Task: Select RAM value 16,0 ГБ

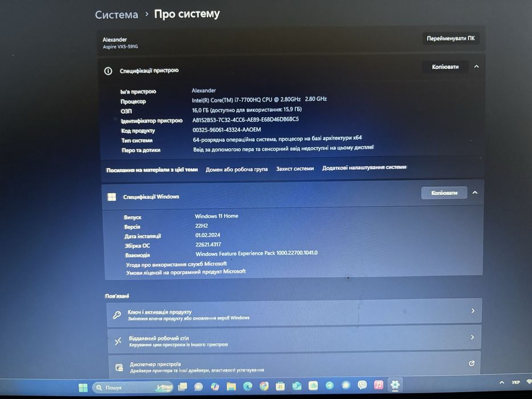Action: pos(200,110)
